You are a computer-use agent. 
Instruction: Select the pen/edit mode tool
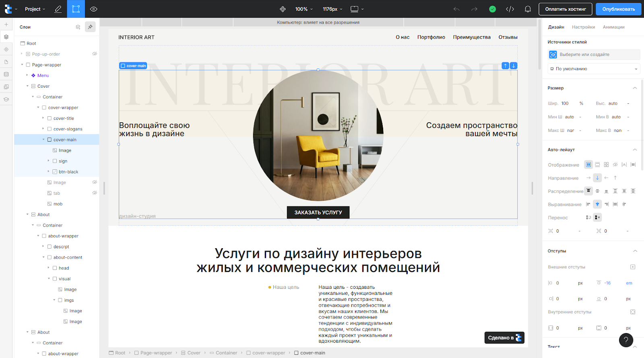[58, 9]
